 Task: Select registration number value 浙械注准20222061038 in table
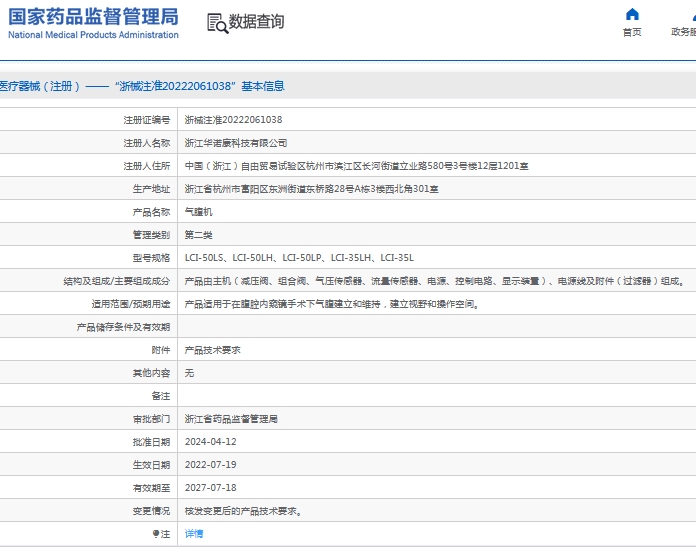click(233, 120)
